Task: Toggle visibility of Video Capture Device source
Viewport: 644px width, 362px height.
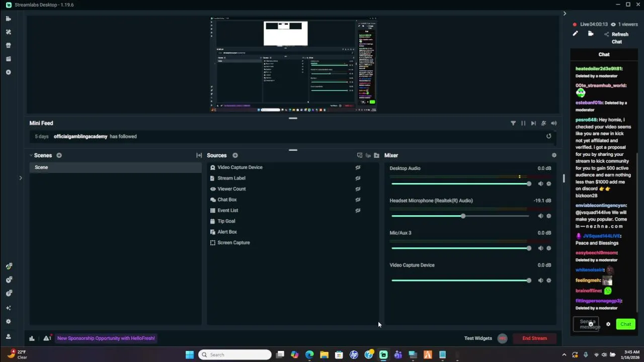Action: coord(358,167)
